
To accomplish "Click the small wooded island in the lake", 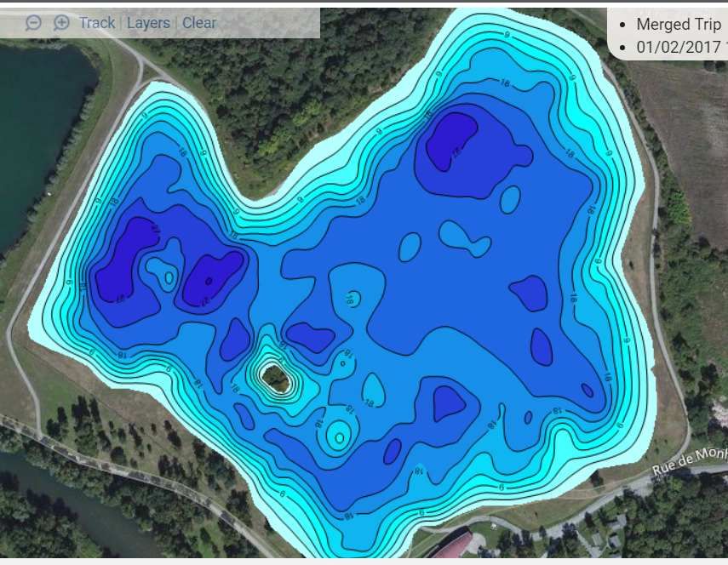I will (x=275, y=377).
